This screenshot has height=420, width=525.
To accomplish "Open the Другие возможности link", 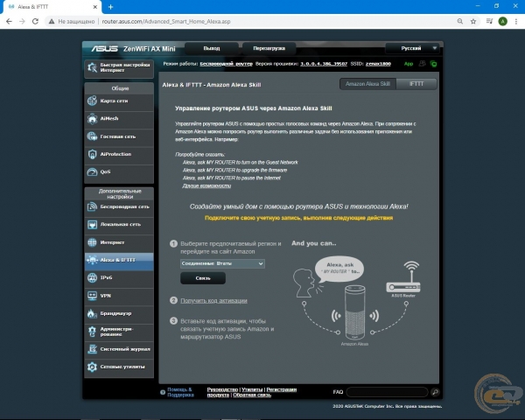I will [x=206, y=185].
